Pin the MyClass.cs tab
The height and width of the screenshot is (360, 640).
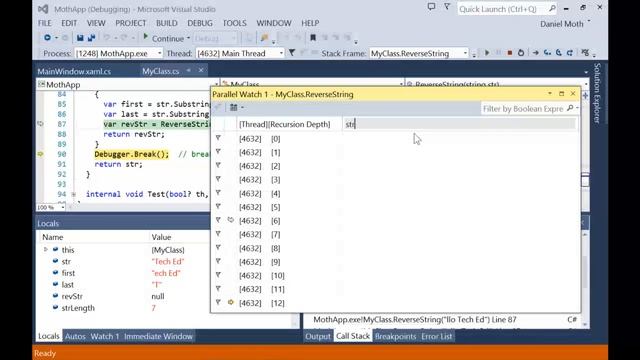click(189, 71)
